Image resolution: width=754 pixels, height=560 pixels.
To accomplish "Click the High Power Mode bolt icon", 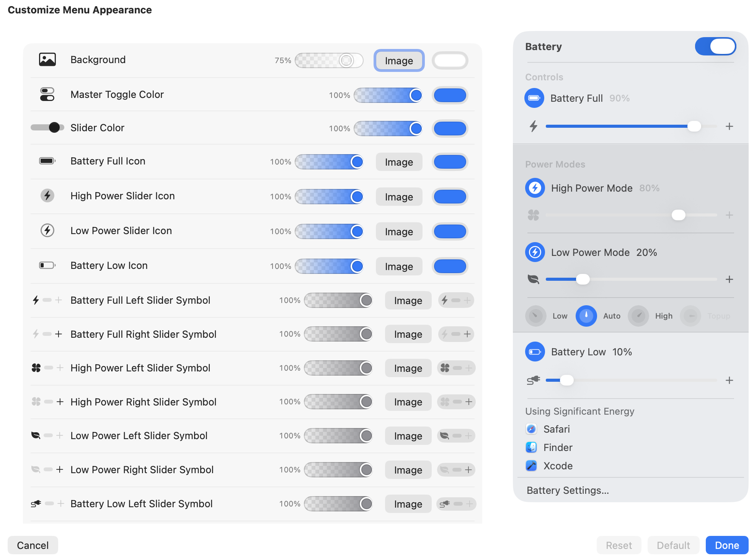I will pos(535,188).
